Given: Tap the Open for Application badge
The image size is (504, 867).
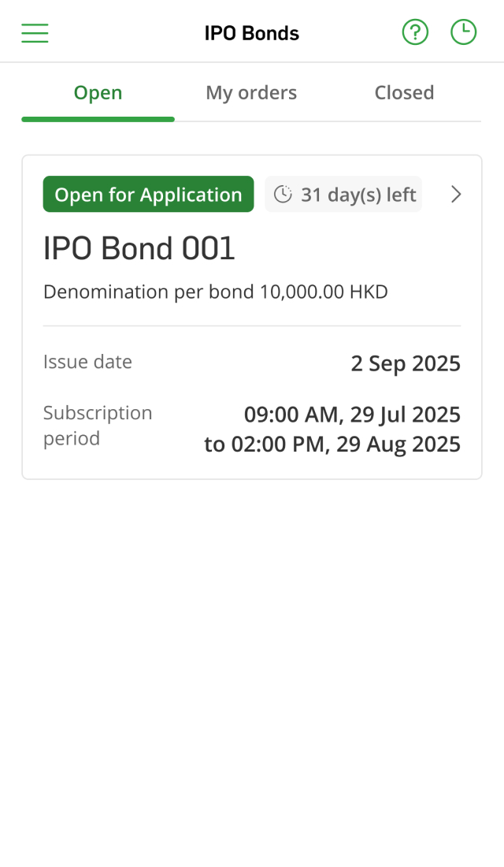Looking at the screenshot, I should pos(148,195).
